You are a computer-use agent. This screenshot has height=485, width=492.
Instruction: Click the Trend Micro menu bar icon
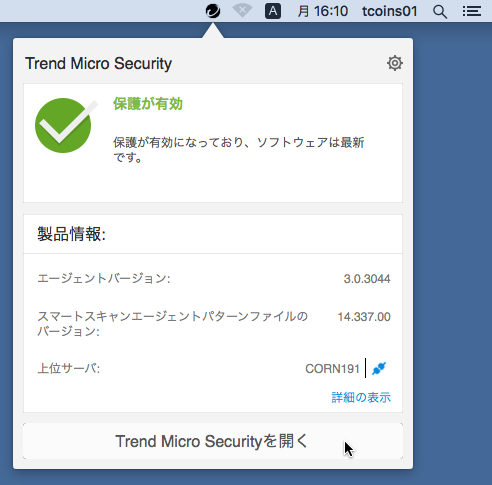(x=213, y=11)
